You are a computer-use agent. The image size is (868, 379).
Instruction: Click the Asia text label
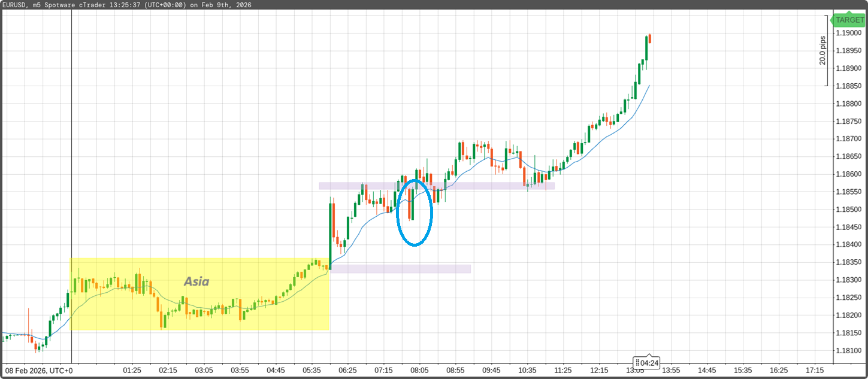tap(196, 281)
